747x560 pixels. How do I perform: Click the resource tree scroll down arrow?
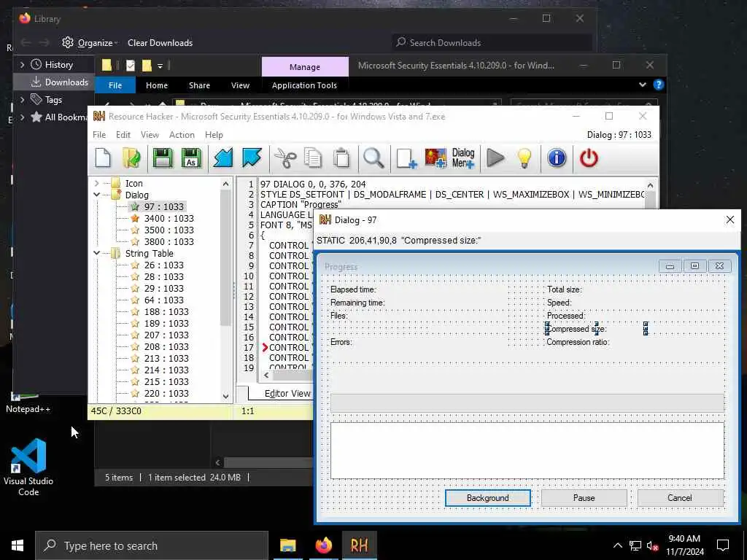(226, 396)
